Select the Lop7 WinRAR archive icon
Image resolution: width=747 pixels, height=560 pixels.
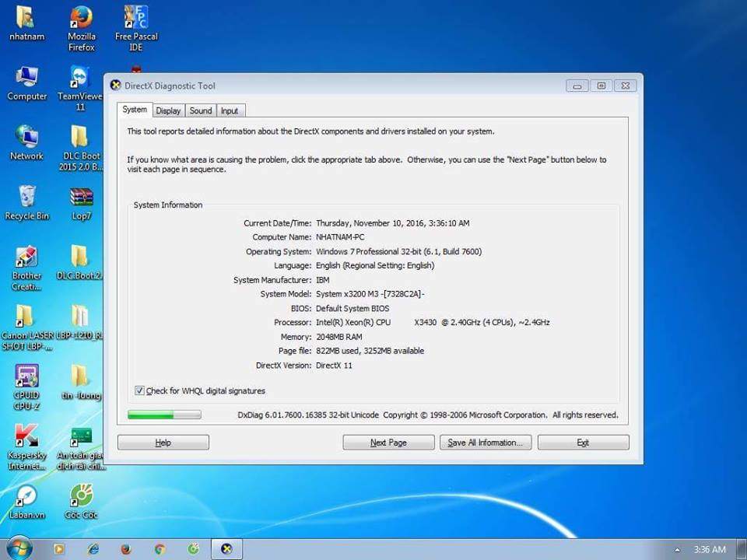81,203
